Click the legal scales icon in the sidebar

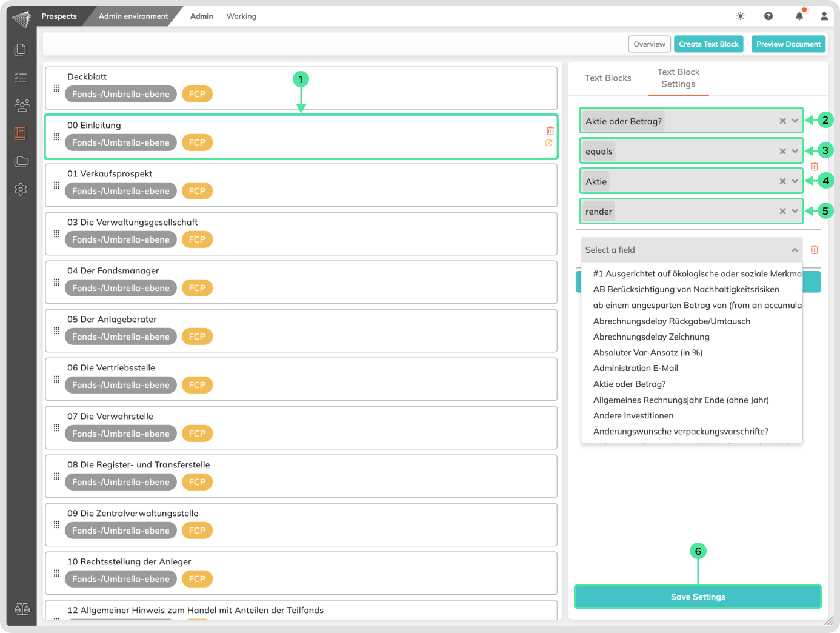tap(22, 609)
